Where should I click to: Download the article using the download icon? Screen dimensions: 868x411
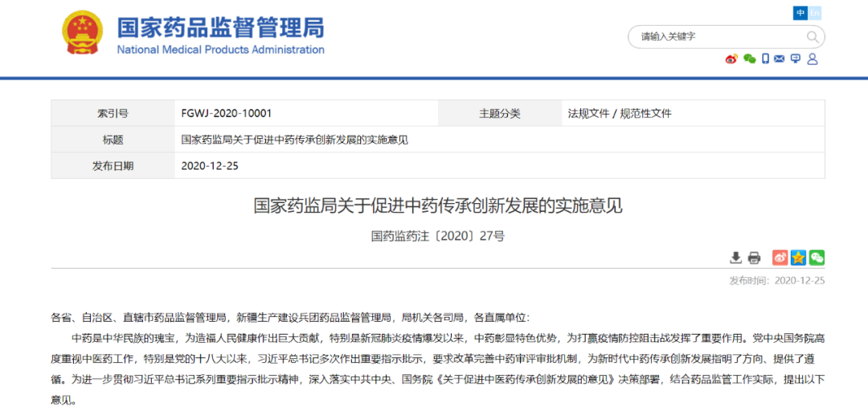tap(735, 257)
